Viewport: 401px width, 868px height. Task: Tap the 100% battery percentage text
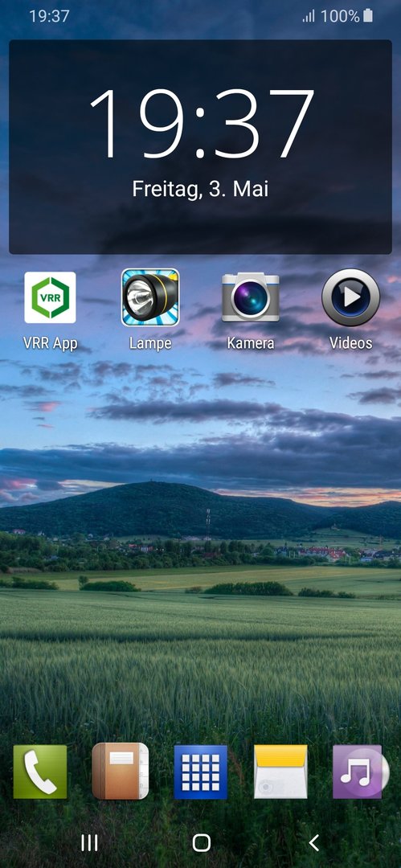pos(340,16)
